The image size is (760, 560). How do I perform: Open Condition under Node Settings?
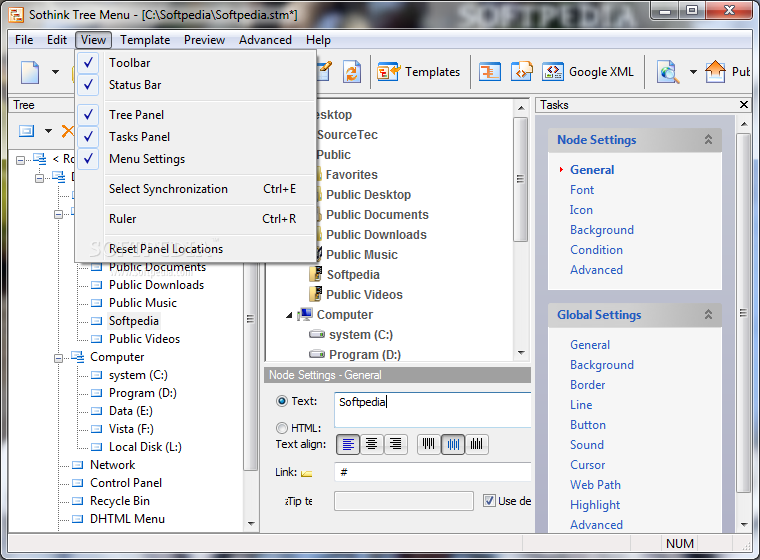point(596,250)
